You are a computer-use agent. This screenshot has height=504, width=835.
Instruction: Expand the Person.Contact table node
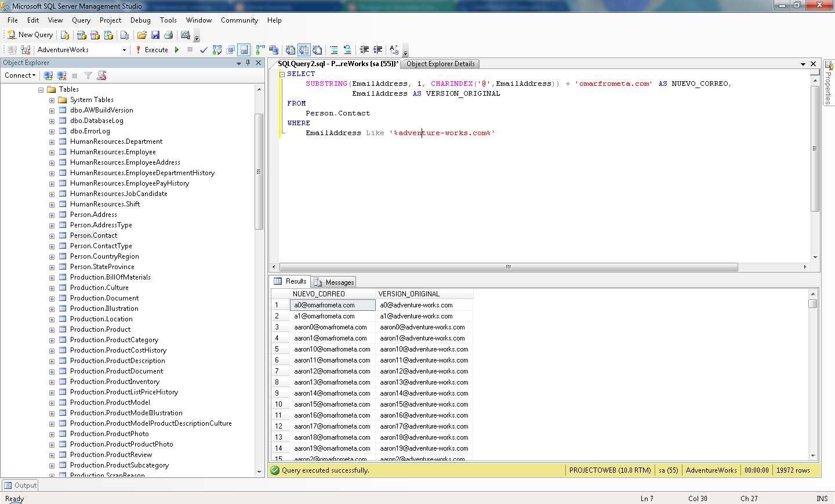click(52, 236)
